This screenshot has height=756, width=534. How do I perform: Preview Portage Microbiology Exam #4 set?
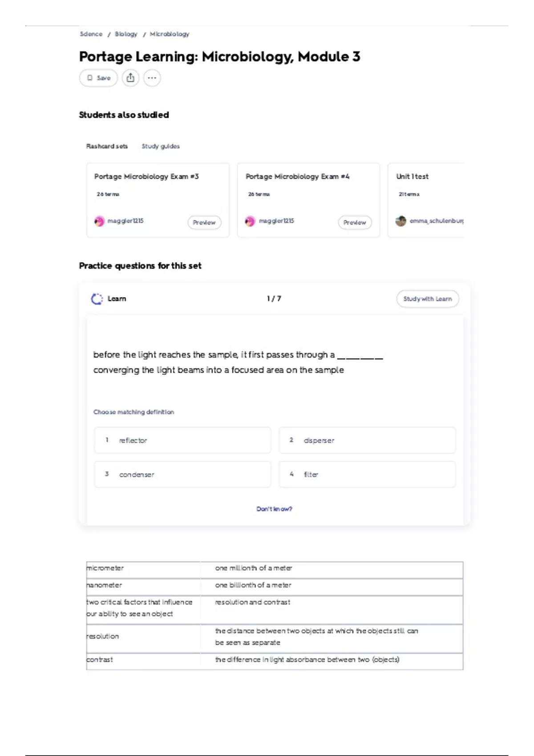pos(355,222)
